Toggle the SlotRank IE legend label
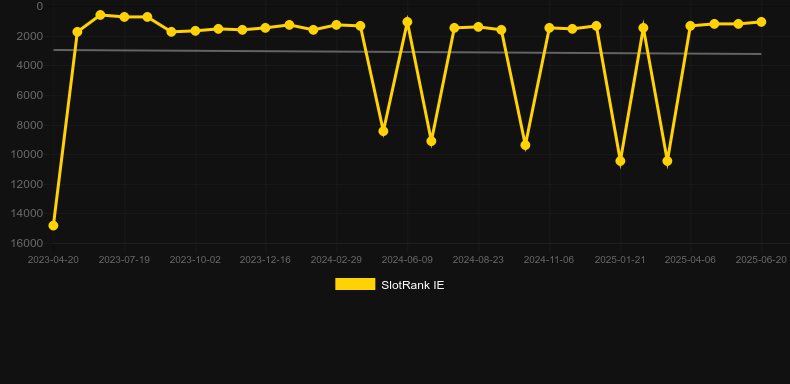 point(413,285)
